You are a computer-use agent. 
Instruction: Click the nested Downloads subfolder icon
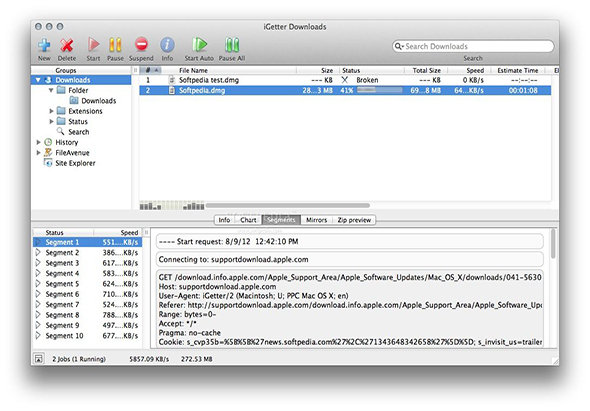pyautogui.click(x=74, y=100)
